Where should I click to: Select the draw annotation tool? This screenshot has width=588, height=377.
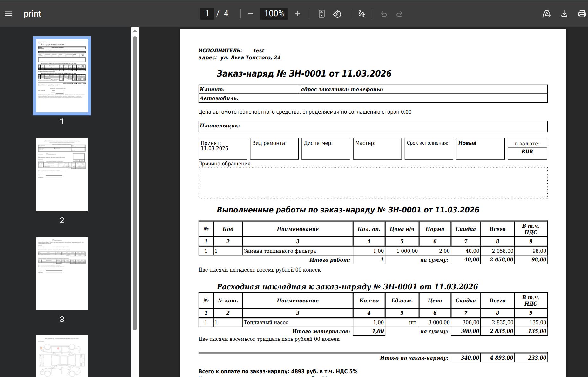tap(362, 14)
